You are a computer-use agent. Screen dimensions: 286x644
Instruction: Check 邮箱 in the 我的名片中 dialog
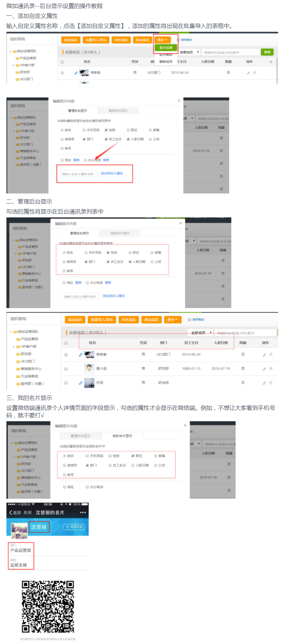[156, 456]
